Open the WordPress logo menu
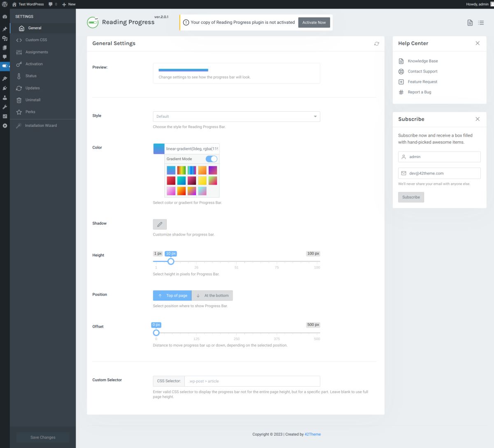This screenshot has height=448, width=494. (5, 4)
